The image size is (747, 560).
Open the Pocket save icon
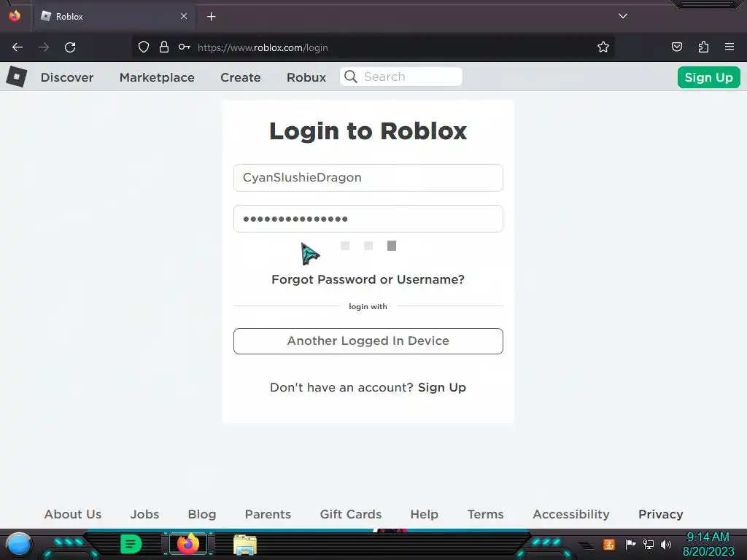[676, 47]
